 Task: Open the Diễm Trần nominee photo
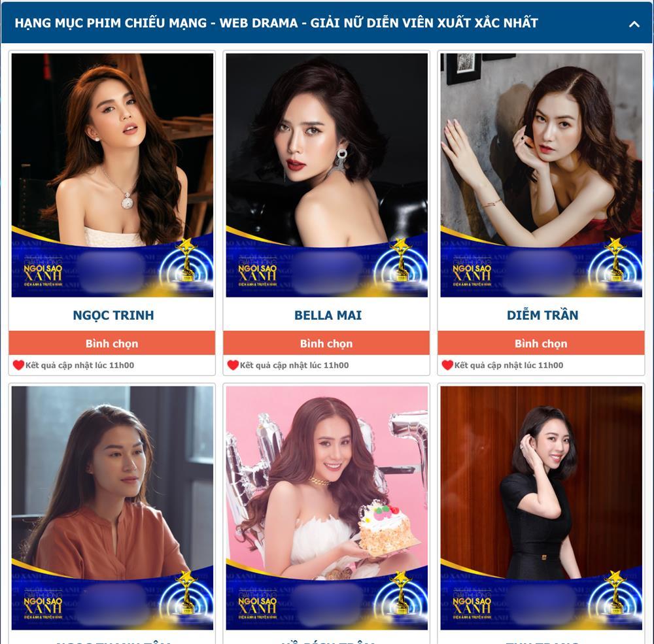pyautogui.click(x=541, y=175)
